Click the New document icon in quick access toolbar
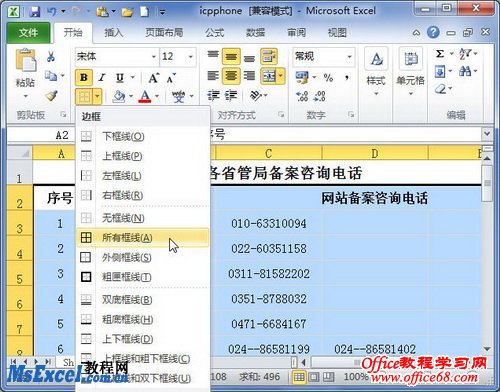The height and width of the screenshot is (392, 500). pyautogui.click(x=145, y=12)
